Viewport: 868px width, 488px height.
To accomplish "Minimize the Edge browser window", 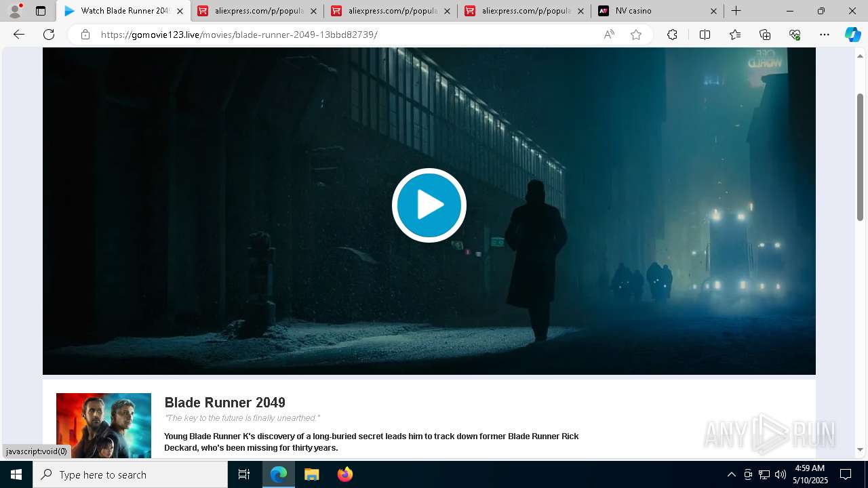I will tap(790, 11).
